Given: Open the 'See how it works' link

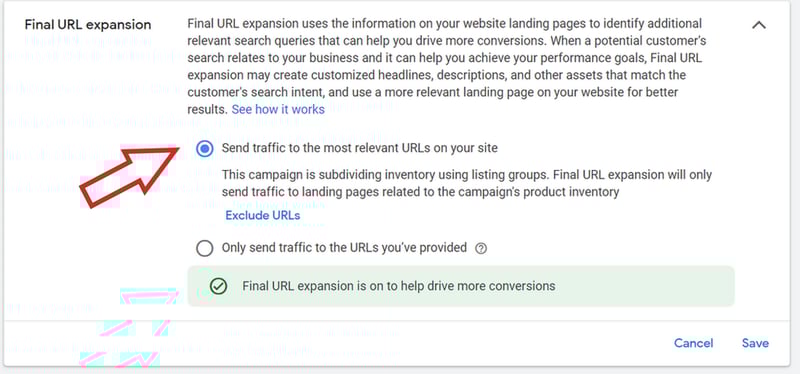Looking at the screenshot, I should point(278,110).
